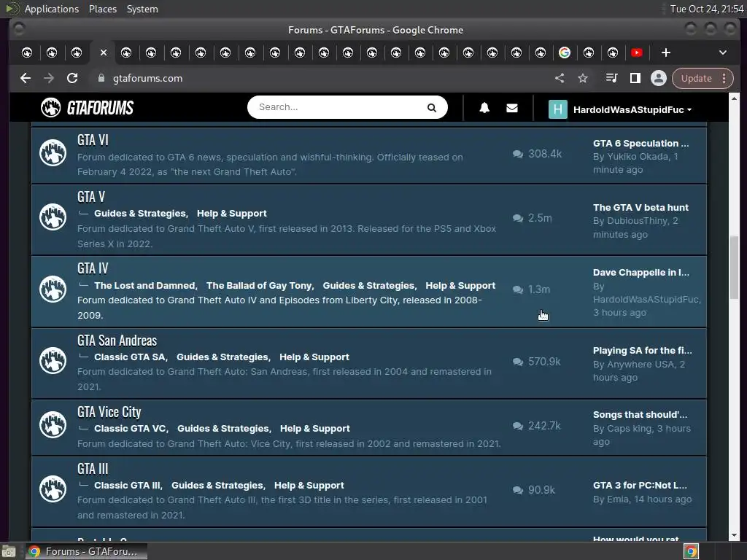The width and height of the screenshot is (747, 560).
Task: Open the media control icon in toolbar
Action: tap(611, 78)
